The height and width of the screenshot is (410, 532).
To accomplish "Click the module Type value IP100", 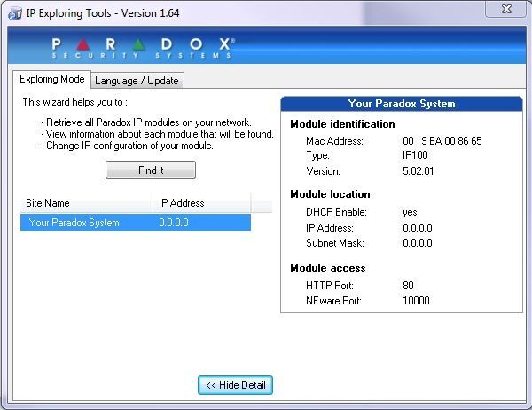I will click(415, 156).
